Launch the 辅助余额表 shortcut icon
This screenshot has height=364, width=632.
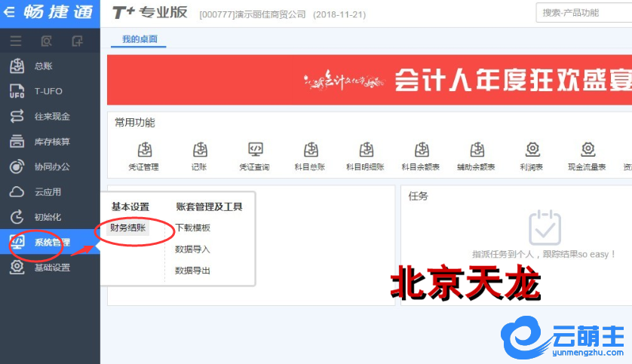pyautogui.click(x=477, y=150)
